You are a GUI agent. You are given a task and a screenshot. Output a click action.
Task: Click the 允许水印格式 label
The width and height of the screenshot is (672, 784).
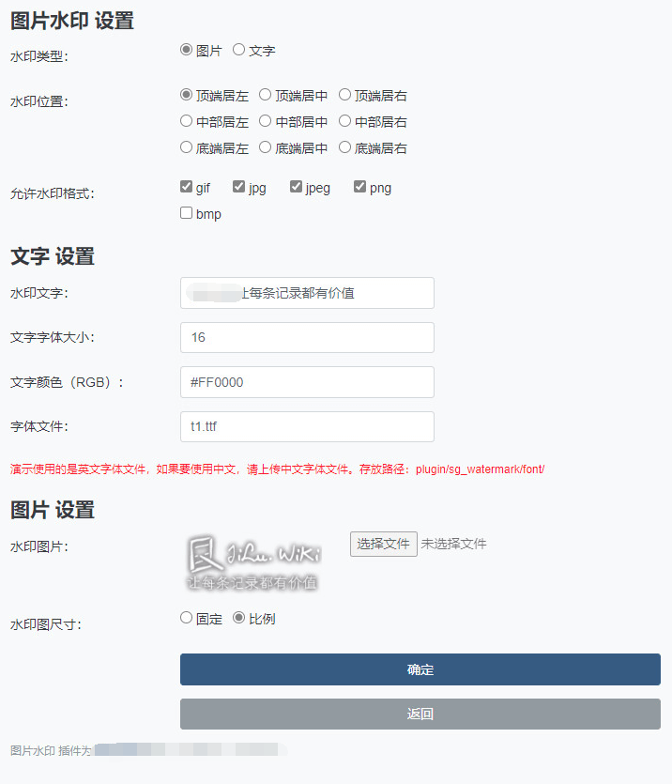pos(53,193)
